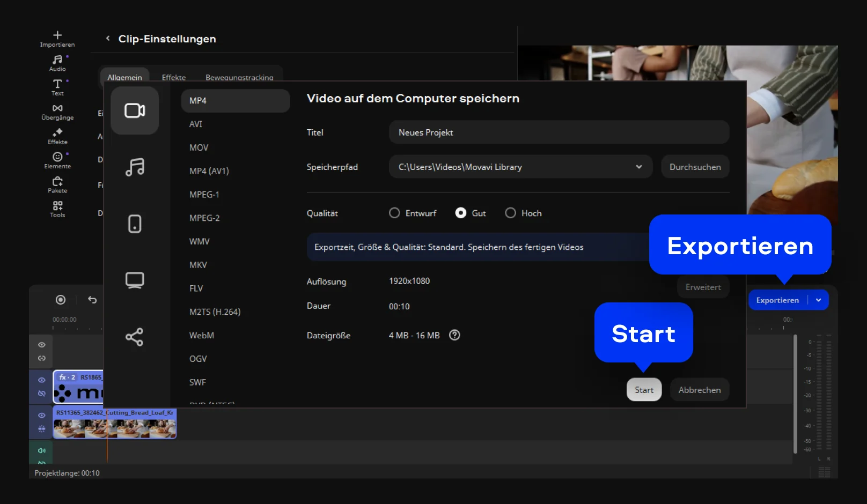Image resolution: width=867 pixels, height=504 pixels.
Task: Click the 1920x1080 resolution value
Action: point(409,281)
